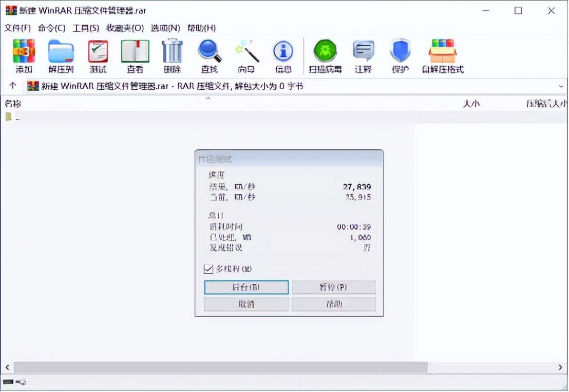The width and height of the screenshot is (569, 392).
Task: Click the Test (测试) toolbar icon
Action: coord(97,51)
